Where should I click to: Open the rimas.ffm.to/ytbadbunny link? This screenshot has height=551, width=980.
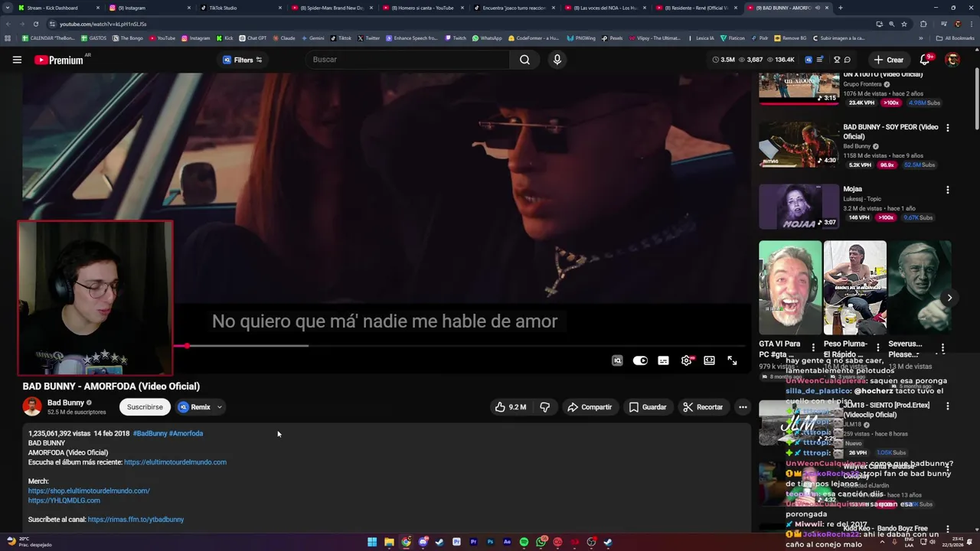click(x=136, y=520)
